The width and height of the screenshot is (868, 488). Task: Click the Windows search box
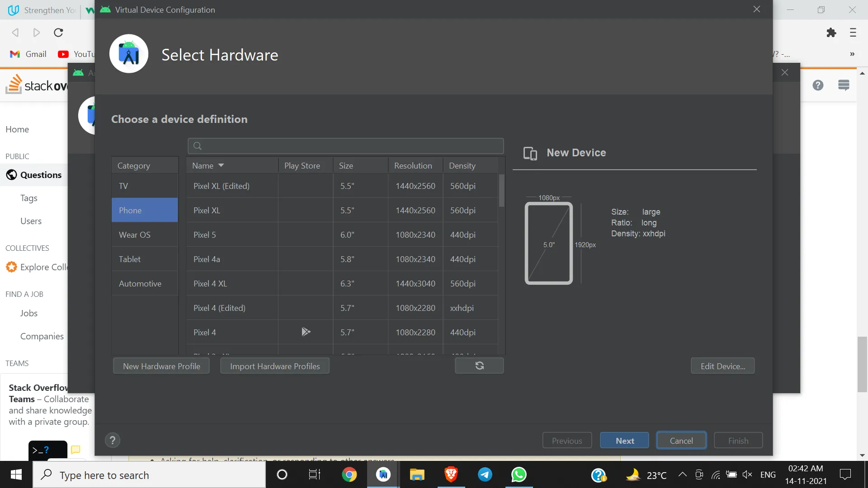coord(149,475)
